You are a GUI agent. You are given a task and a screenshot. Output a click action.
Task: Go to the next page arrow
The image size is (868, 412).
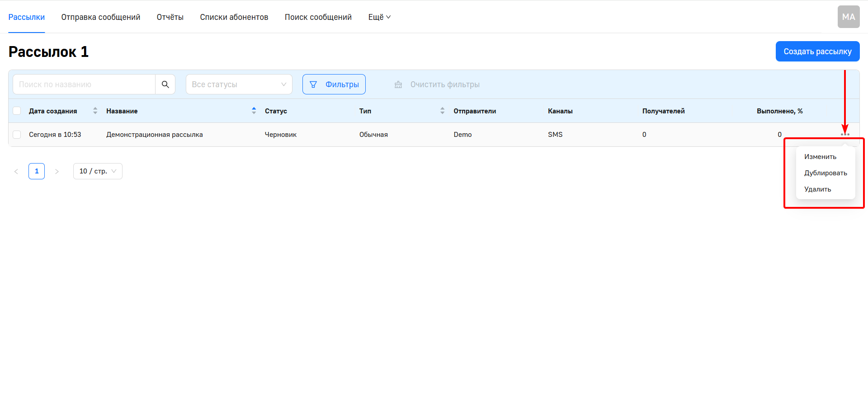57,171
